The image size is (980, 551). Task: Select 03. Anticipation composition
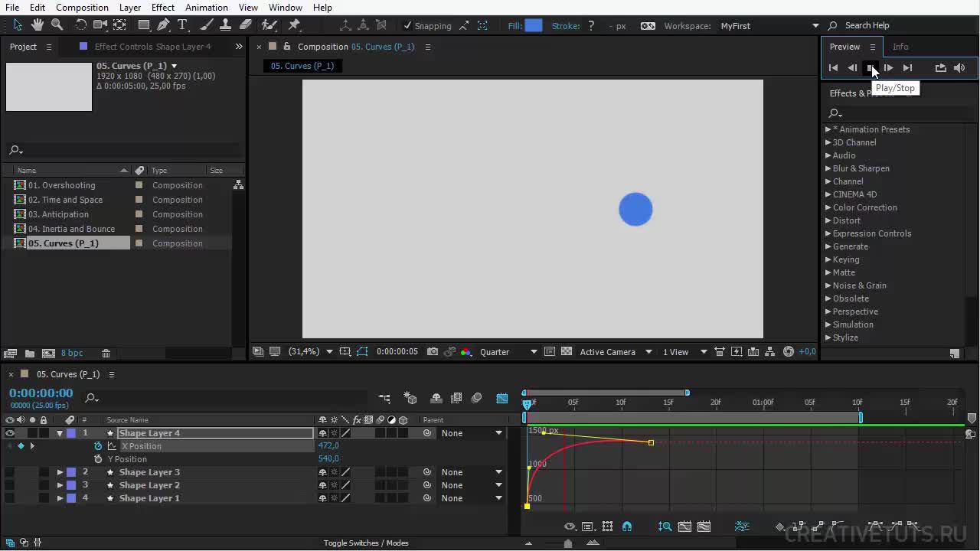click(x=58, y=214)
